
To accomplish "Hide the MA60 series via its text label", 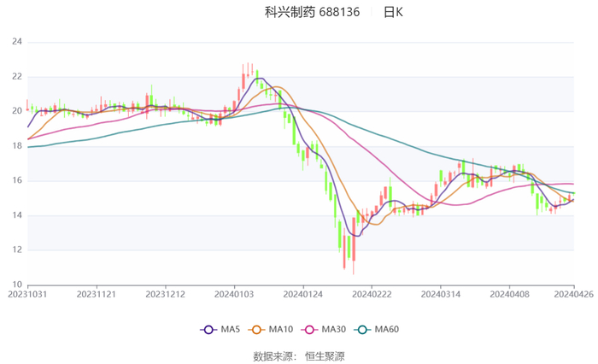I will (x=387, y=330).
